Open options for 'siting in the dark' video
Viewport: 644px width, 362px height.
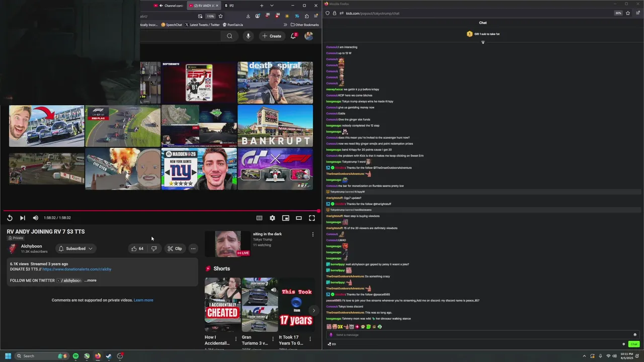pos(312,234)
